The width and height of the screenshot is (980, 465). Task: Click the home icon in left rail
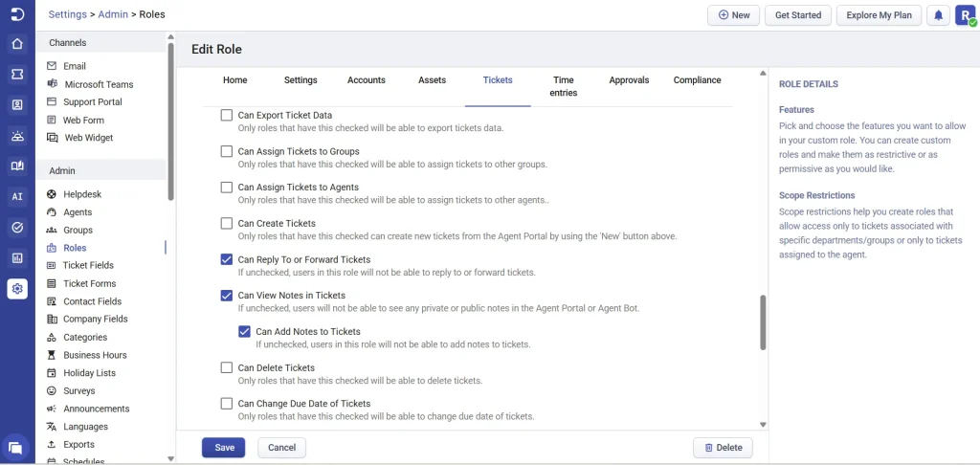17,44
